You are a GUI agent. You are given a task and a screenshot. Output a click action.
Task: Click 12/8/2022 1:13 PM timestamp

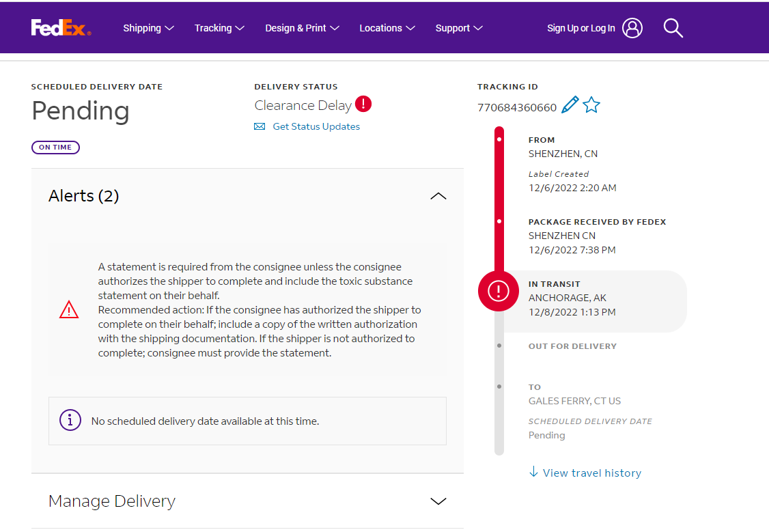(572, 312)
